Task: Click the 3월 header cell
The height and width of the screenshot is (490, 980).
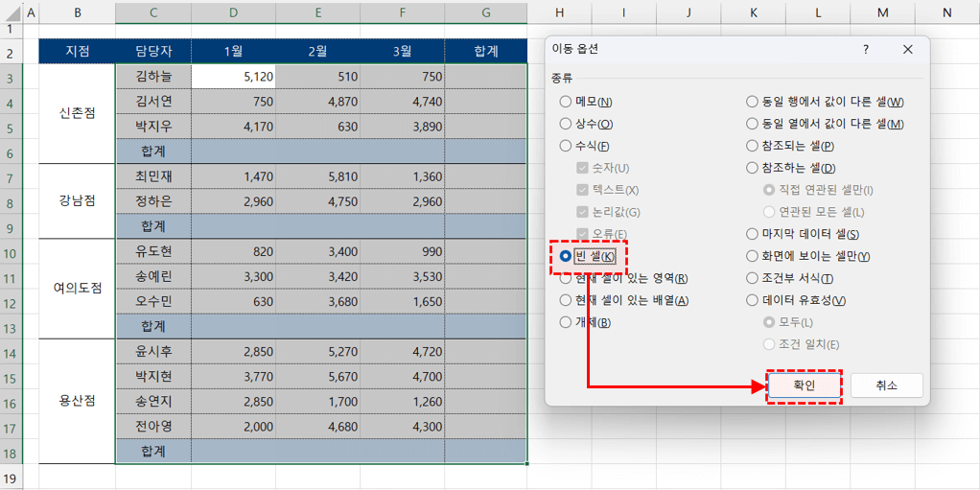Action: (x=403, y=51)
